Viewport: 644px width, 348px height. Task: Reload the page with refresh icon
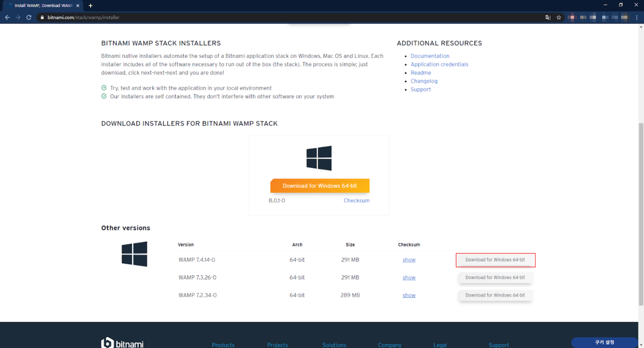pyautogui.click(x=29, y=17)
